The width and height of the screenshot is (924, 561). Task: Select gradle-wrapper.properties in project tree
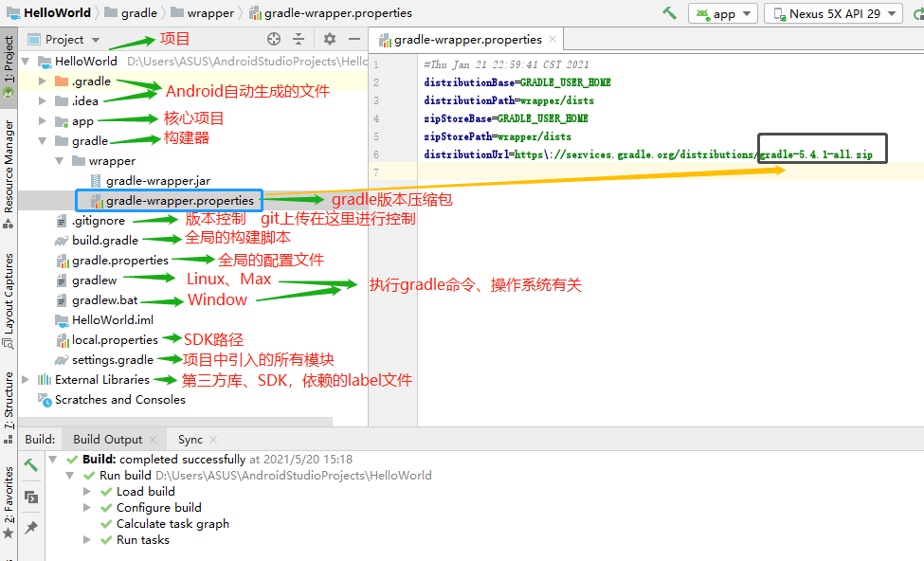(x=172, y=200)
